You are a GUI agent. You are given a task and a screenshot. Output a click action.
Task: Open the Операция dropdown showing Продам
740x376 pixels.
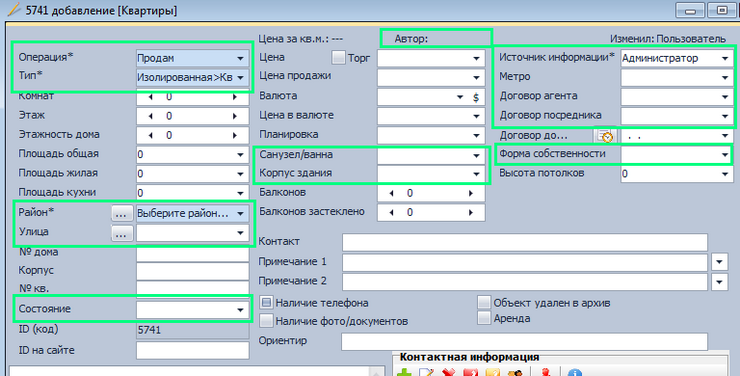point(193,58)
